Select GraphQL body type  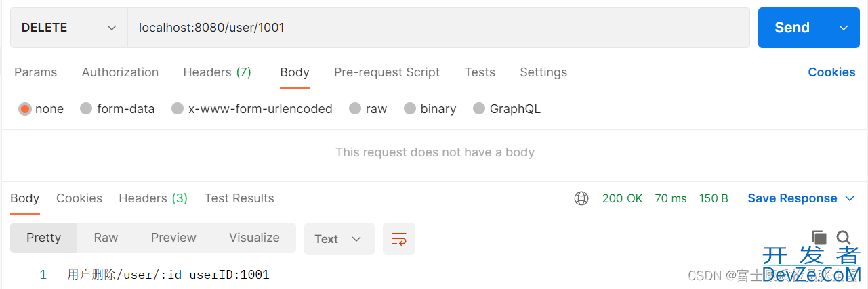[x=479, y=109]
